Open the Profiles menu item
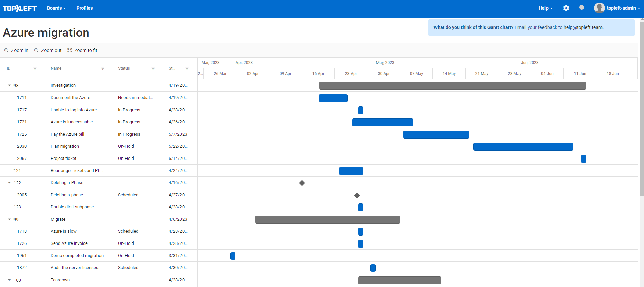 pos(84,8)
